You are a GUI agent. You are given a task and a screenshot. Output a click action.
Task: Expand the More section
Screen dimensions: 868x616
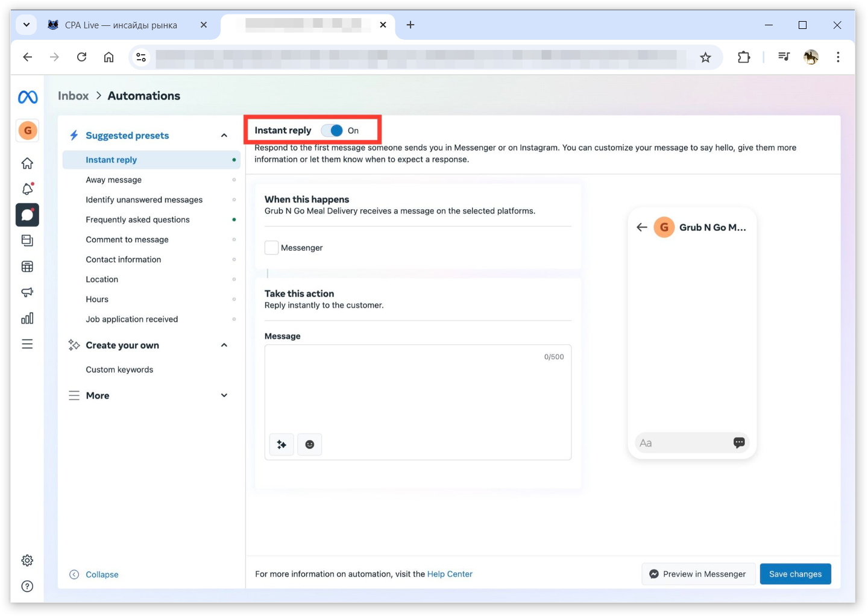point(224,395)
